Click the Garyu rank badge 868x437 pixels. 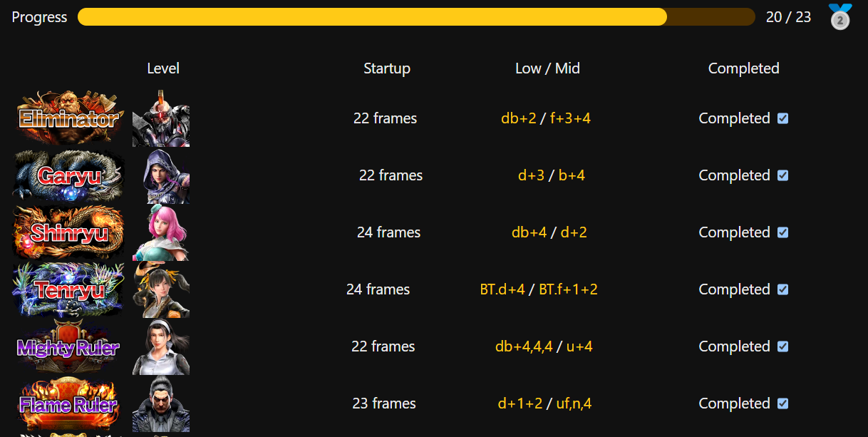click(x=68, y=175)
